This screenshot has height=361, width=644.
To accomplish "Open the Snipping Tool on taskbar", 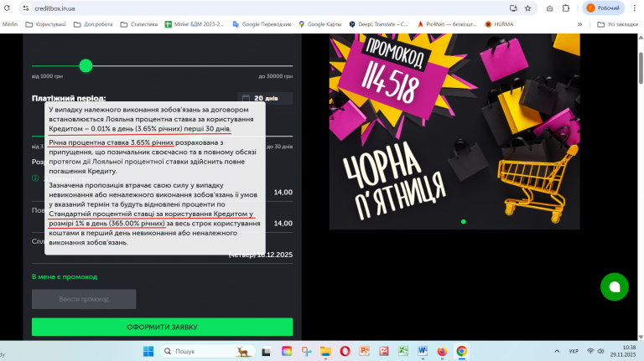I will coord(306,351).
